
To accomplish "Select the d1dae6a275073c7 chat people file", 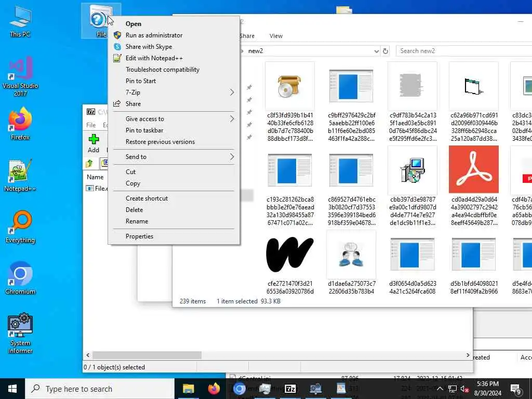I will tap(351, 254).
